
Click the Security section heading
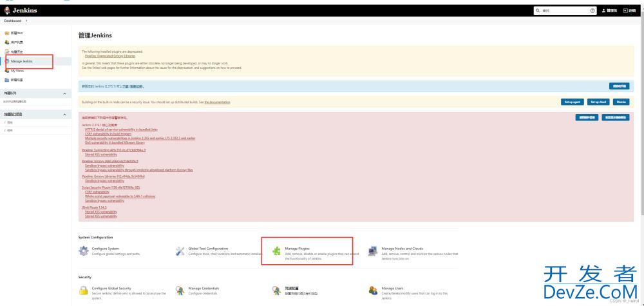[84, 277]
